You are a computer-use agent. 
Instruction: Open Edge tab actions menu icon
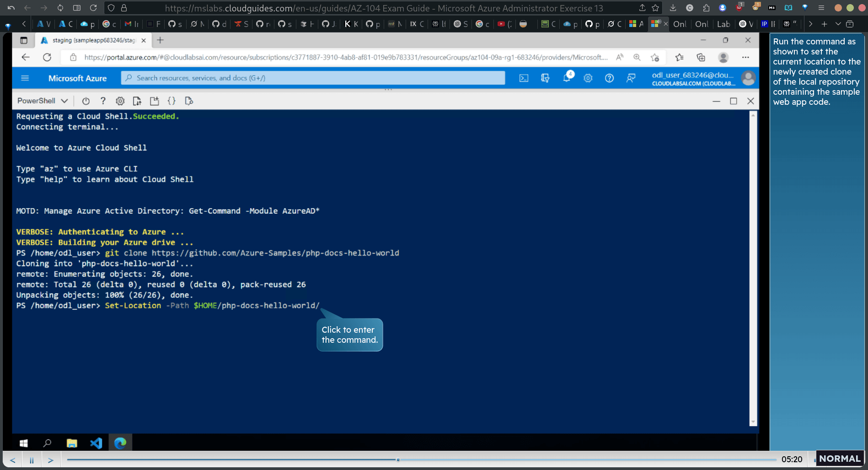(x=24, y=40)
